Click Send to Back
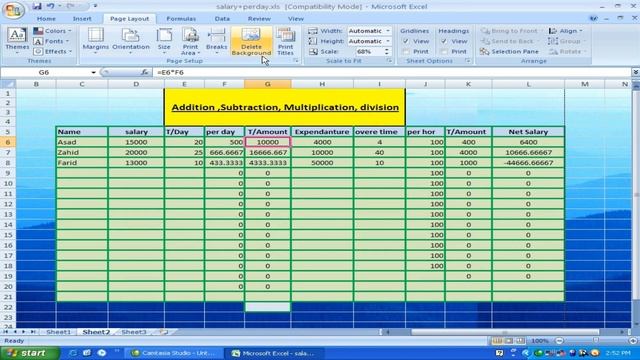Image resolution: width=640 pixels, height=360 pixels. click(x=507, y=41)
